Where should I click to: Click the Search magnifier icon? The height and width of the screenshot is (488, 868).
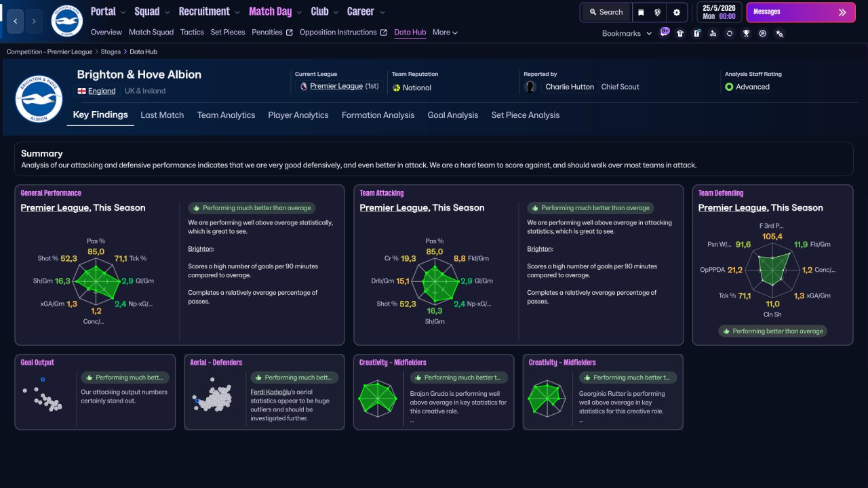tap(593, 12)
